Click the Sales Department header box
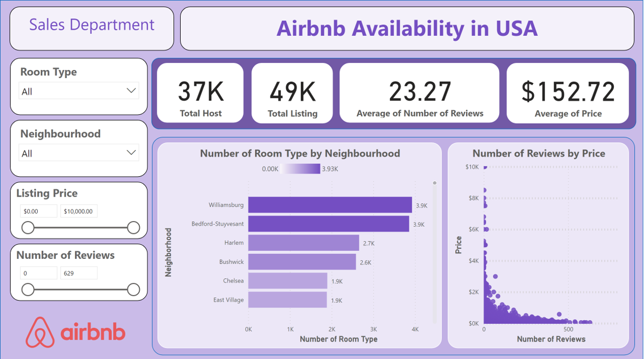This screenshot has height=359, width=644. click(x=92, y=29)
